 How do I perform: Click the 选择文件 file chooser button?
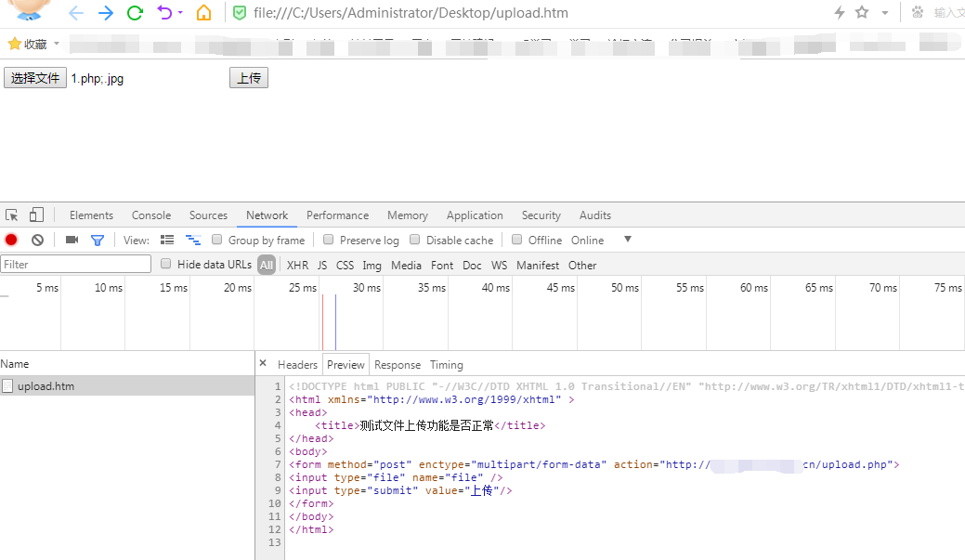[34, 78]
